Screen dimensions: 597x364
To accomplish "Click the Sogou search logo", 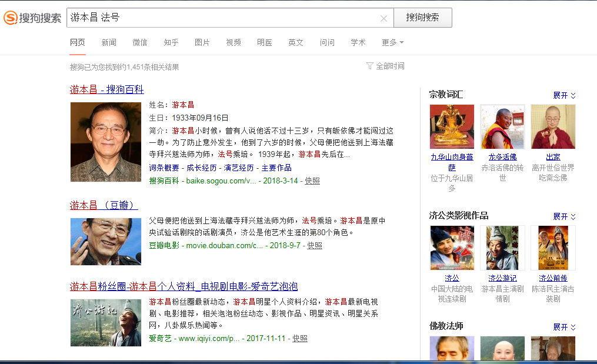I will click(x=32, y=18).
